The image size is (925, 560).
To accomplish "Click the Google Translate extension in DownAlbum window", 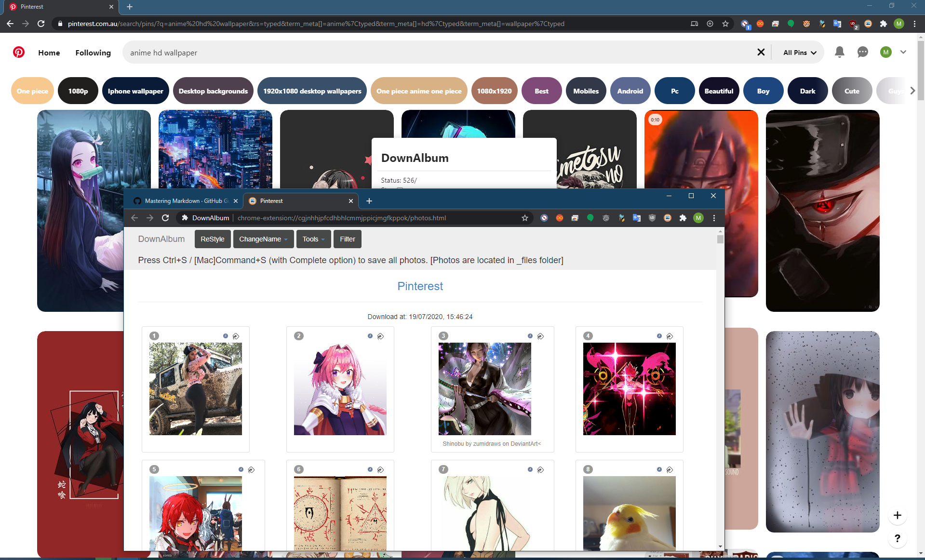I will [637, 218].
